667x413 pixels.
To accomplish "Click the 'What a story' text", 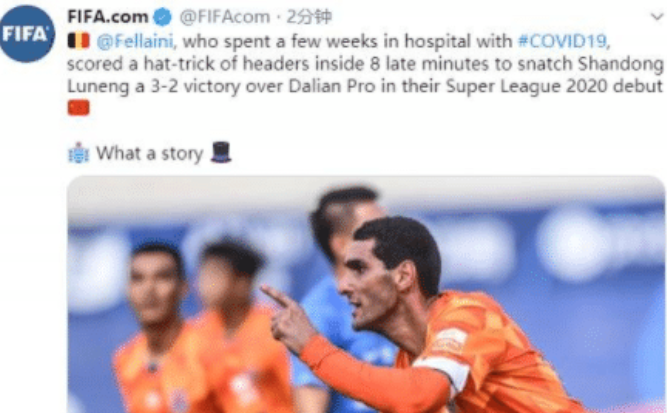I will [x=149, y=153].
